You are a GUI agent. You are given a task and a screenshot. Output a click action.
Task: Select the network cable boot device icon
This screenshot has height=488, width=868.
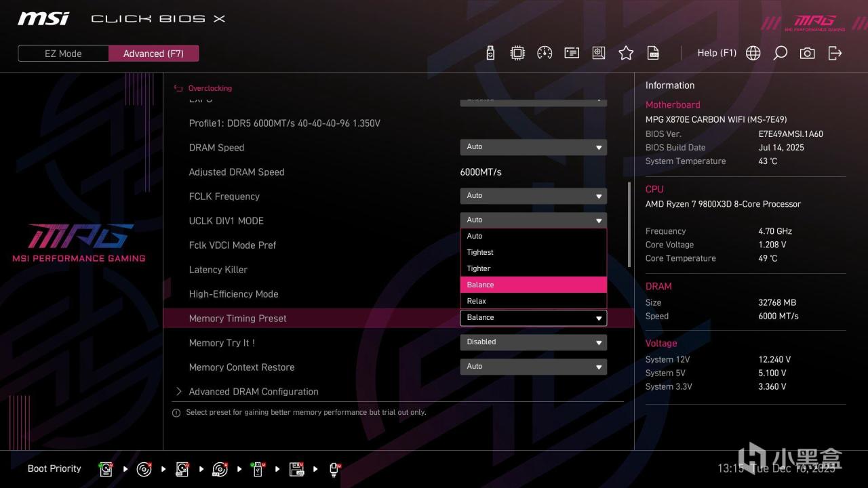point(334,469)
